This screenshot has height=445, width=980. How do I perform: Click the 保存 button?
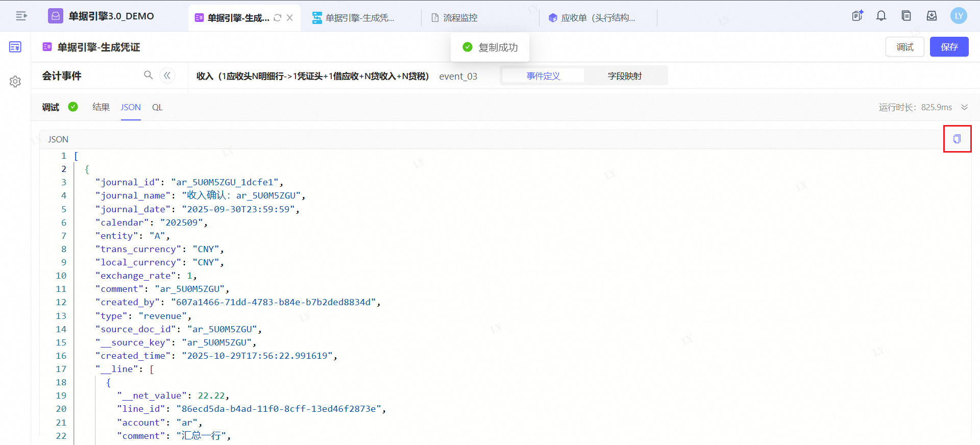[x=949, y=47]
